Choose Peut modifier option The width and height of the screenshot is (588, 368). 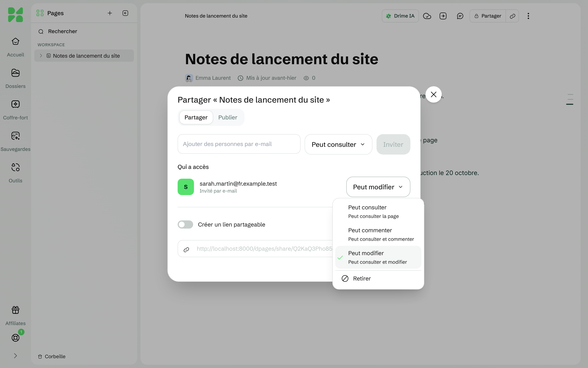[x=378, y=257]
